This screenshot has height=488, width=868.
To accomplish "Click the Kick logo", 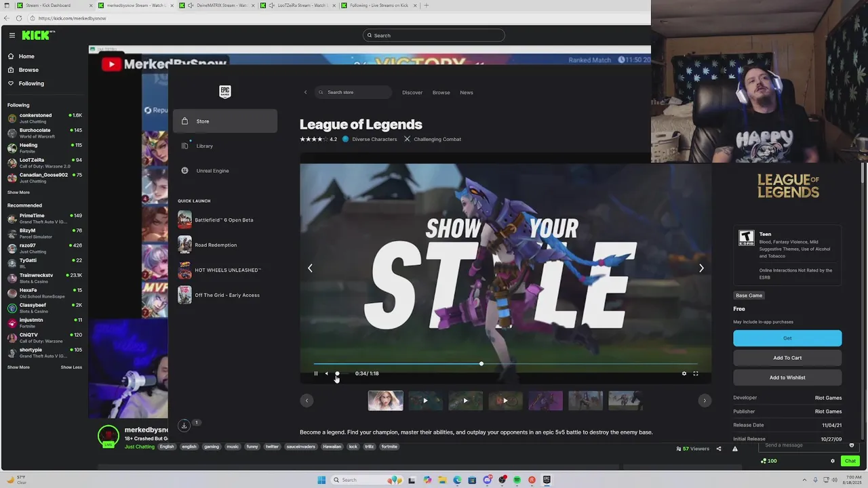I will 38,35.
